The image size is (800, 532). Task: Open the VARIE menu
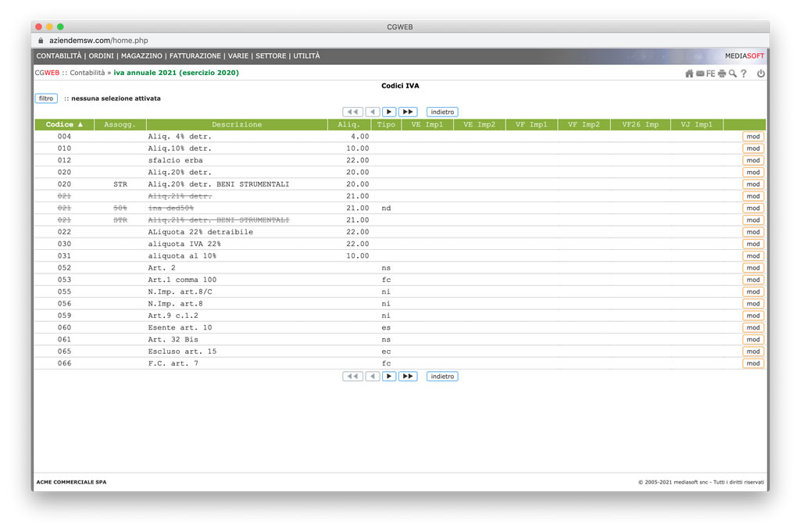pyautogui.click(x=237, y=56)
